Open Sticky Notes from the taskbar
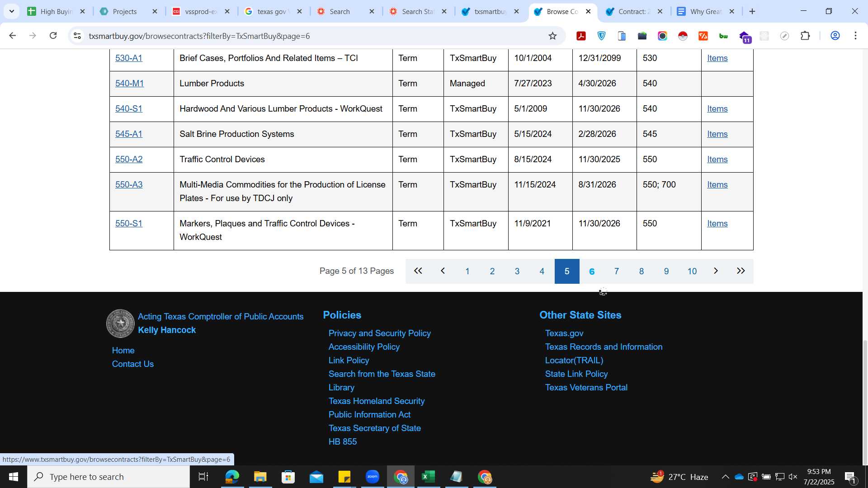Viewport: 868px width, 488px height. click(344, 477)
